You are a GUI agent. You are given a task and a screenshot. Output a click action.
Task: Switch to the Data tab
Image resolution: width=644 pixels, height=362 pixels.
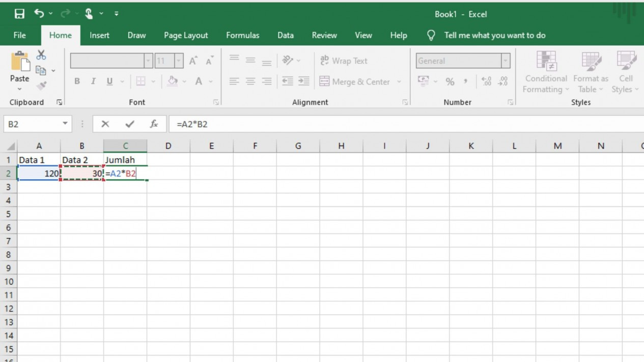286,35
